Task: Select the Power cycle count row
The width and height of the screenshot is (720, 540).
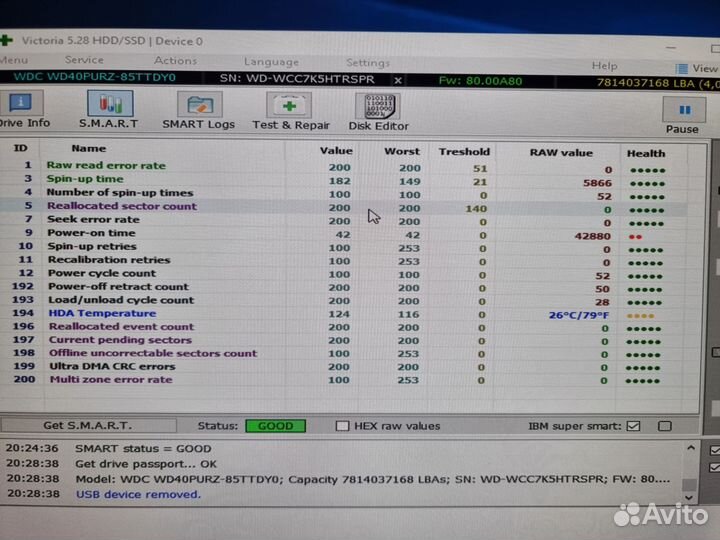Action: [343, 274]
